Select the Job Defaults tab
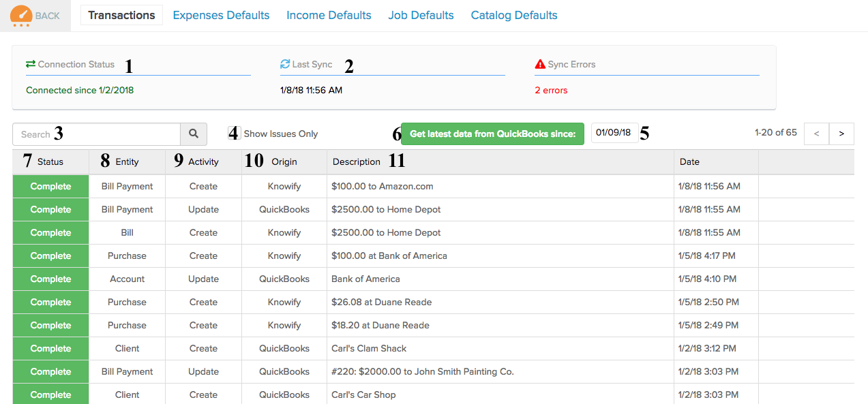868x404 pixels. [421, 14]
